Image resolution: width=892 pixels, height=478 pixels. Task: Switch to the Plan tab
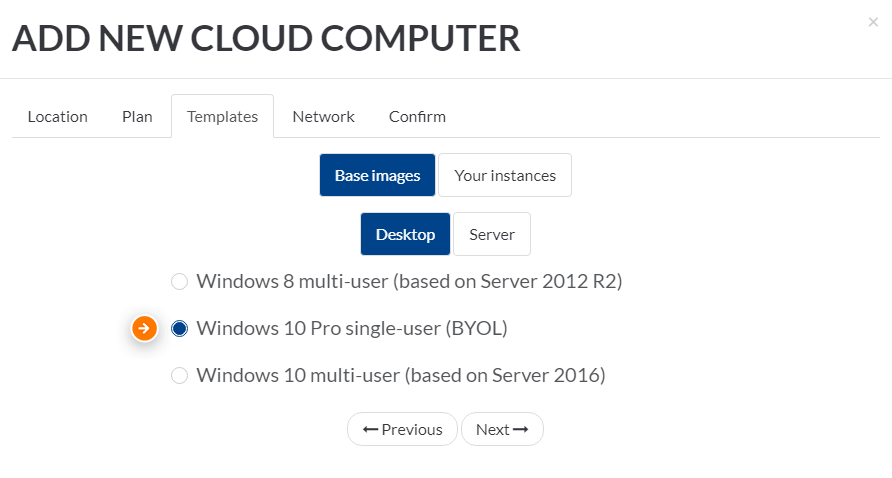[137, 117]
